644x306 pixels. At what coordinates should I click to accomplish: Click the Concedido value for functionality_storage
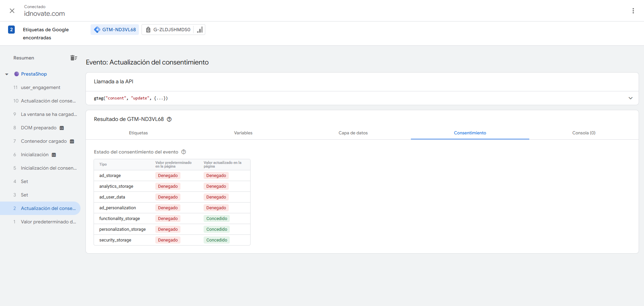coord(217,219)
